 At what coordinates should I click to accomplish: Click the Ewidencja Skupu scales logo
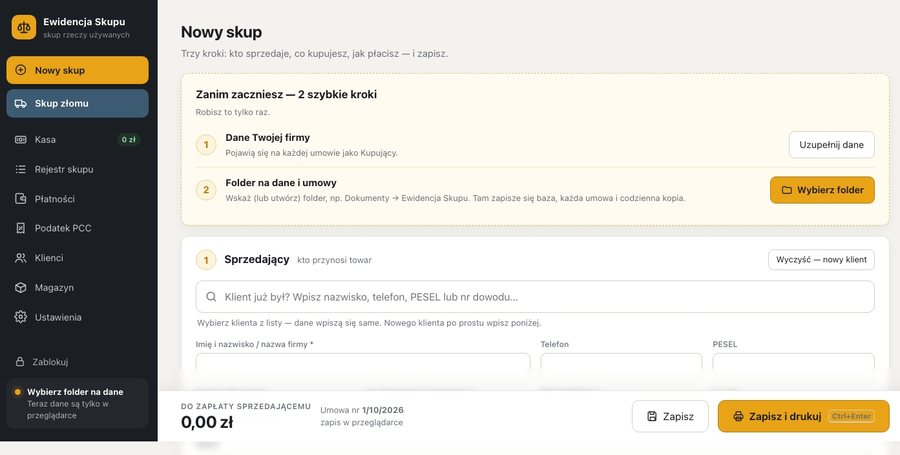pos(24,27)
